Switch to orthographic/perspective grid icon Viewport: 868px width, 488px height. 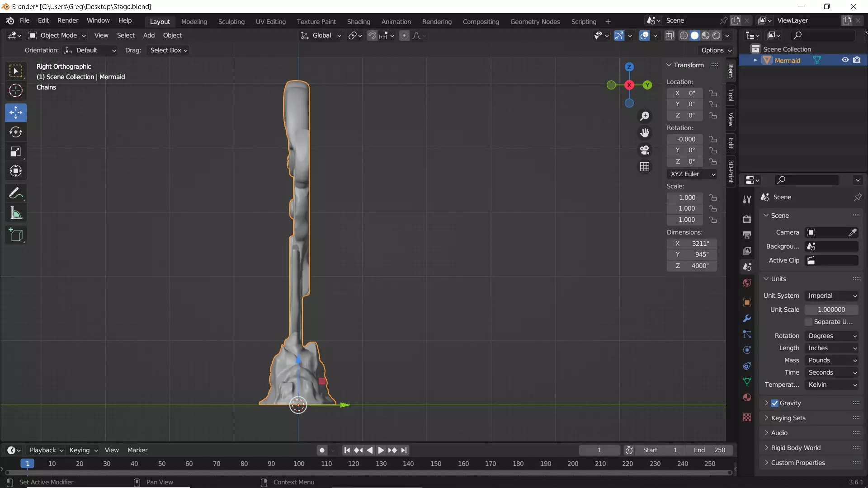645,167
